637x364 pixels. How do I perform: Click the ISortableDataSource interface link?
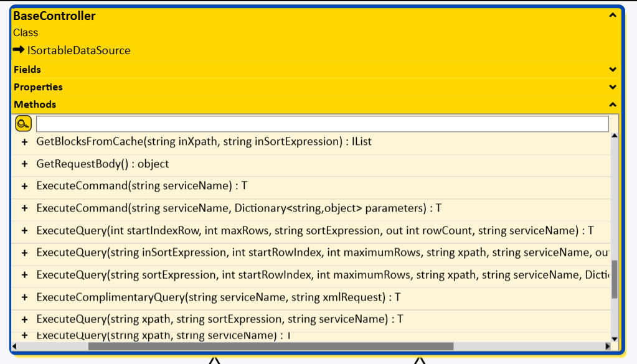(79, 50)
